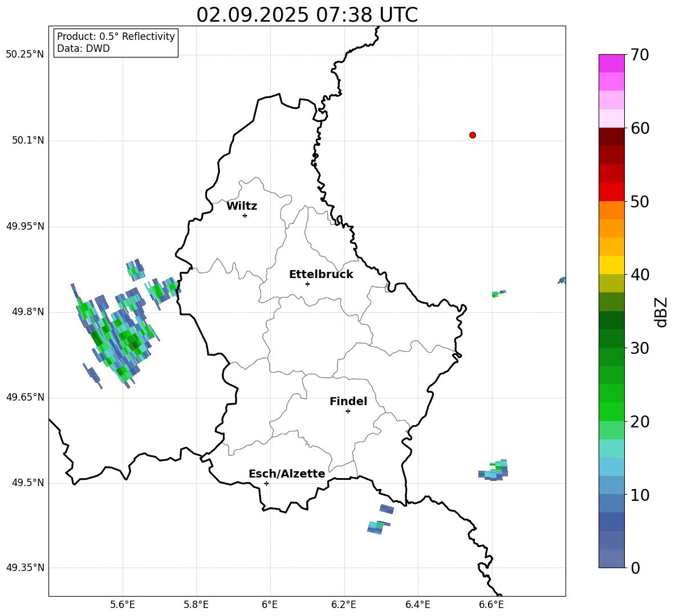Click the 10 value on colorbar
This screenshot has height=616, width=675.
[640, 495]
